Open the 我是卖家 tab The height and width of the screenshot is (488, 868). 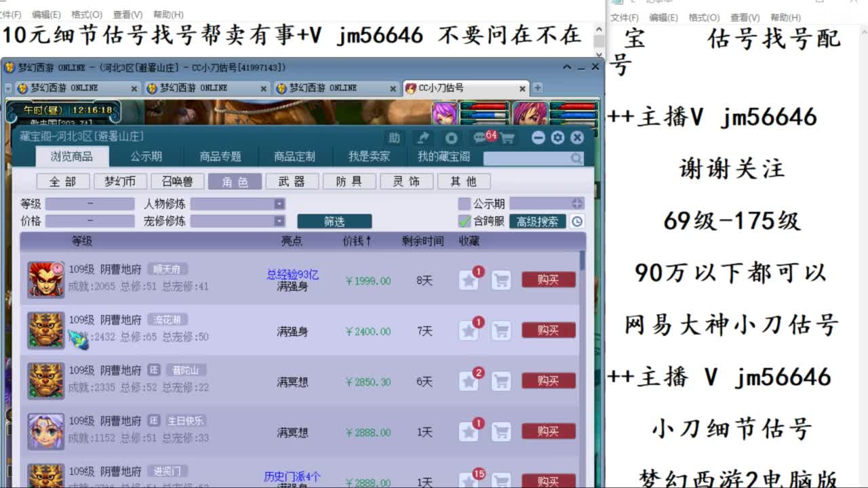(x=369, y=157)
